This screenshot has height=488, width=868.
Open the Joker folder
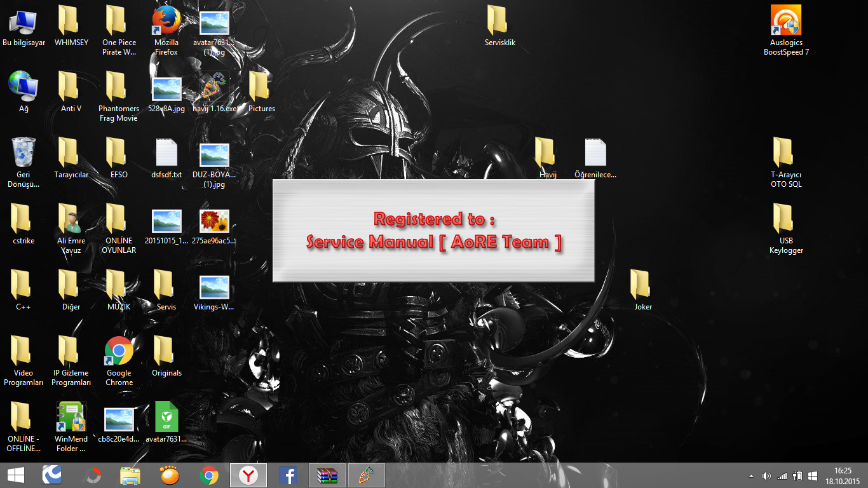pos(643,291)
